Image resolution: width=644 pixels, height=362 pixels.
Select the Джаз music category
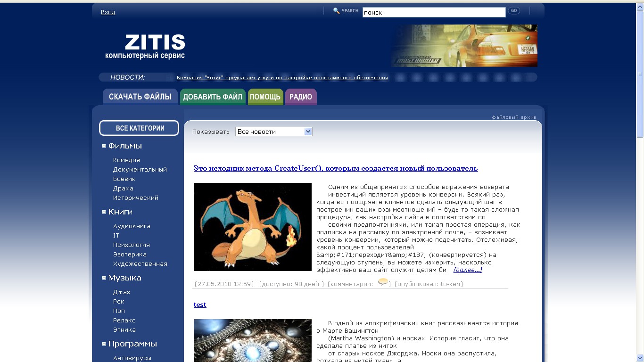122,292
